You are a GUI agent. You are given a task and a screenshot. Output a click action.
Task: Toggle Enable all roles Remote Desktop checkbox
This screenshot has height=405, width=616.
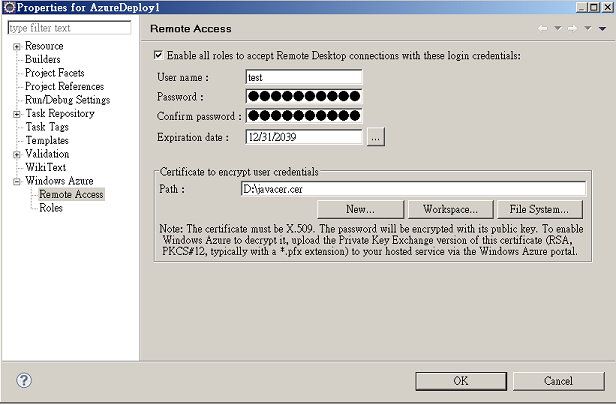point(158,55)
